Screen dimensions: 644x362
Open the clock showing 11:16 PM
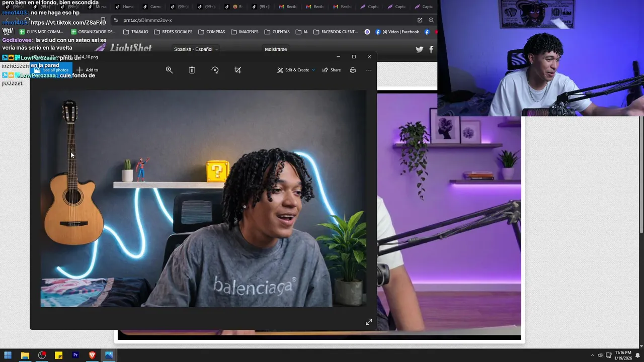(x=622, y=355)
